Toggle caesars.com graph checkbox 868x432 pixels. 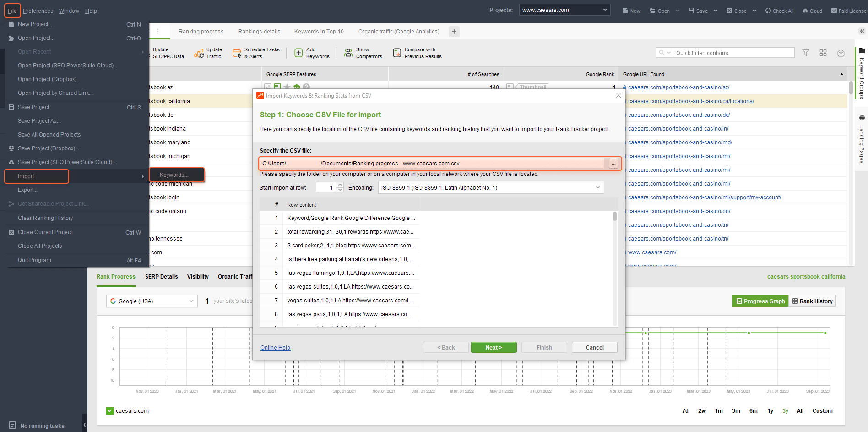click(x=110, y=411)
